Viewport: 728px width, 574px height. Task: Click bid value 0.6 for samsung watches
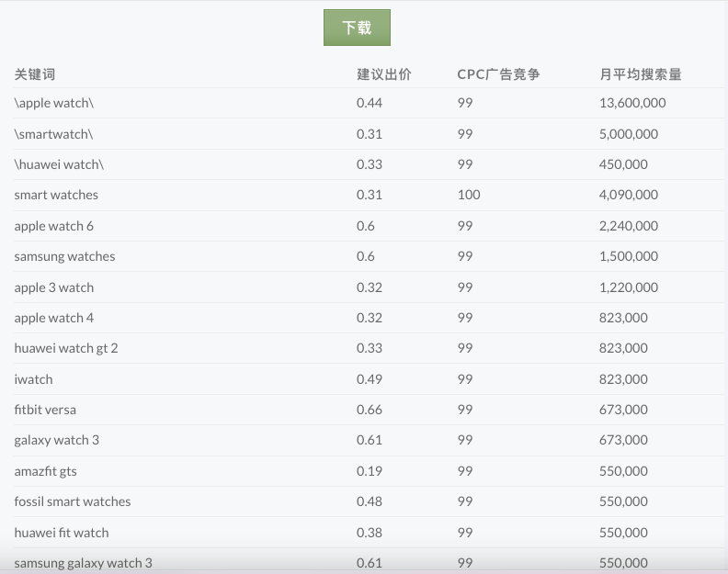366,256
